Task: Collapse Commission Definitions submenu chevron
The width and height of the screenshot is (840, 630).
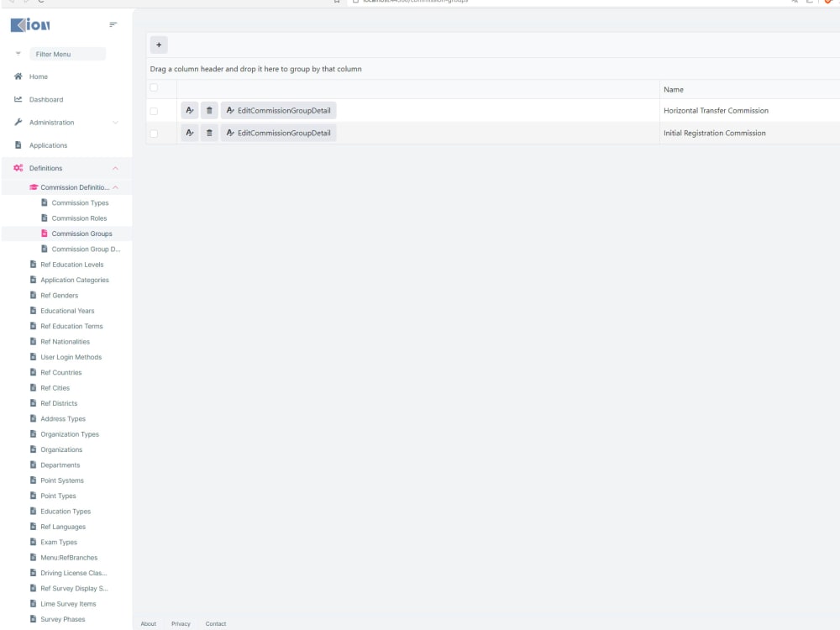Action: tap(115, 187)
